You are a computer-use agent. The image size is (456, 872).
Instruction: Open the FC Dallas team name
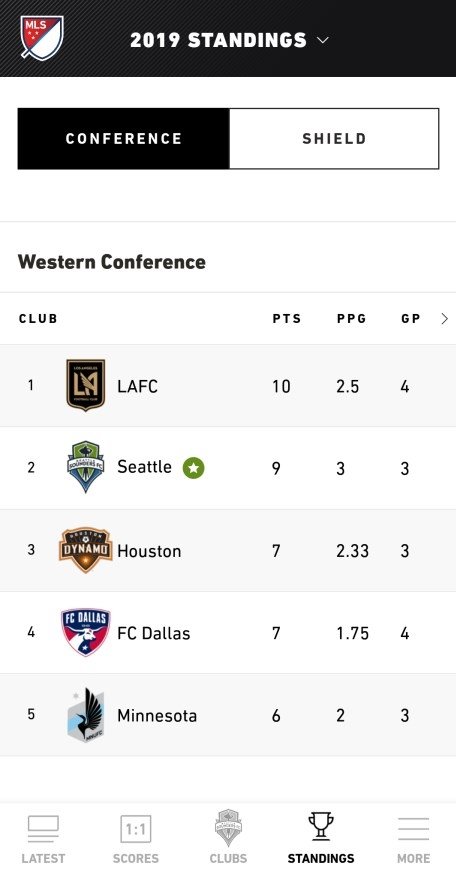click(153, 633)
